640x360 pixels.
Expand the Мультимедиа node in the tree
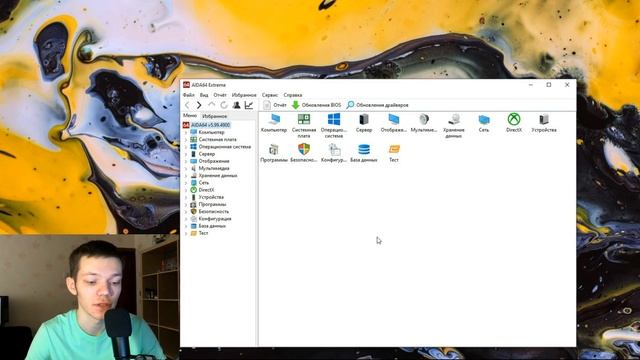[186, 169]
